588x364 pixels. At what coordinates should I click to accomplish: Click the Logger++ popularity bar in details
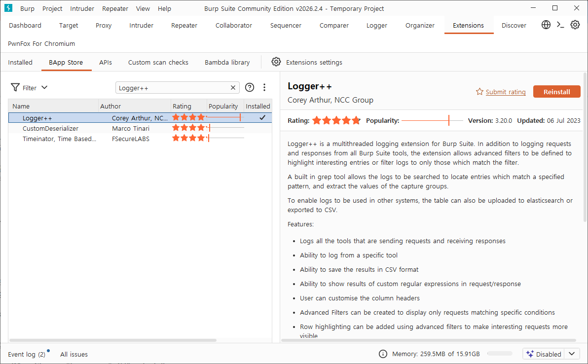click(432, 120)
